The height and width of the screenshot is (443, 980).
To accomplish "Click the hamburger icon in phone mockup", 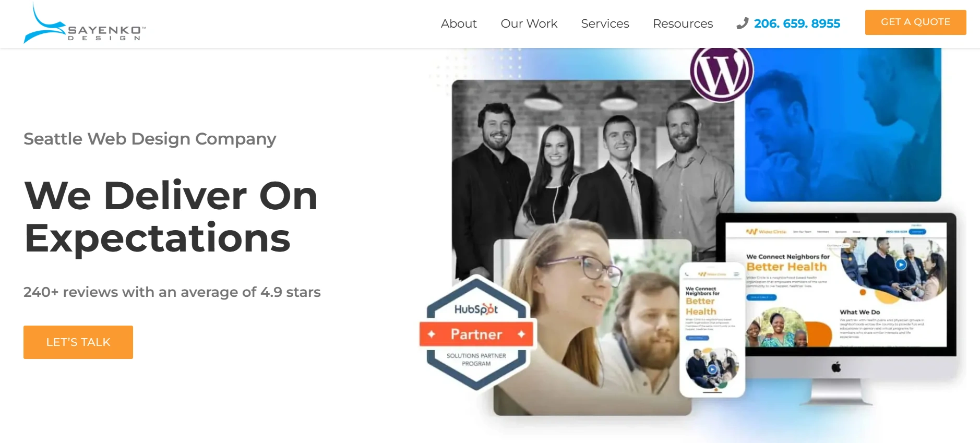I will pyautogui.click(x=736, y=274).
